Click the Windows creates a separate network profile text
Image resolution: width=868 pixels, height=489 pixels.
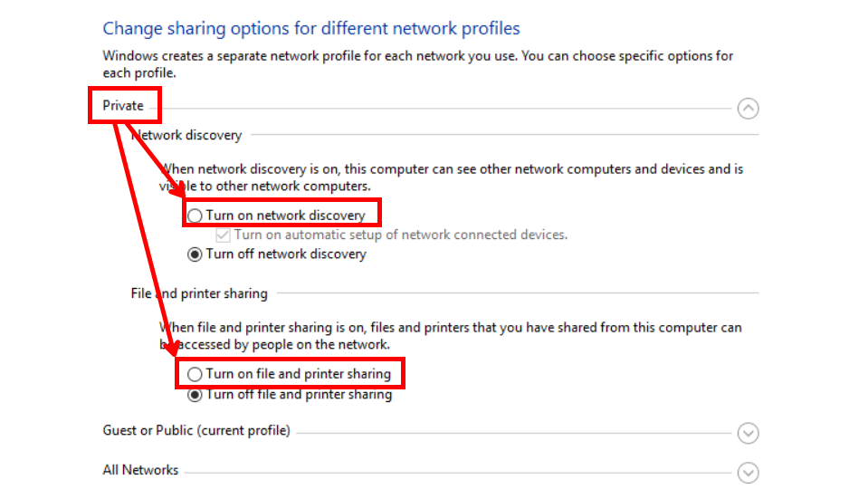click(x=418, y=64)
